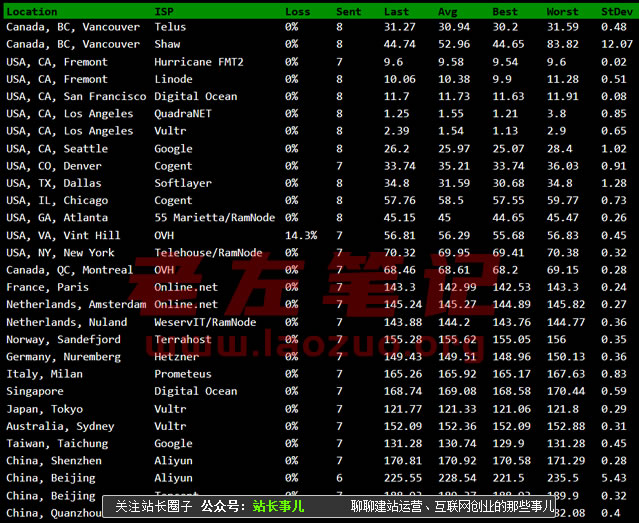This screenshot has height=523, width=639.
Task: Click the 'Worst' column header
Action: (562, 12)
